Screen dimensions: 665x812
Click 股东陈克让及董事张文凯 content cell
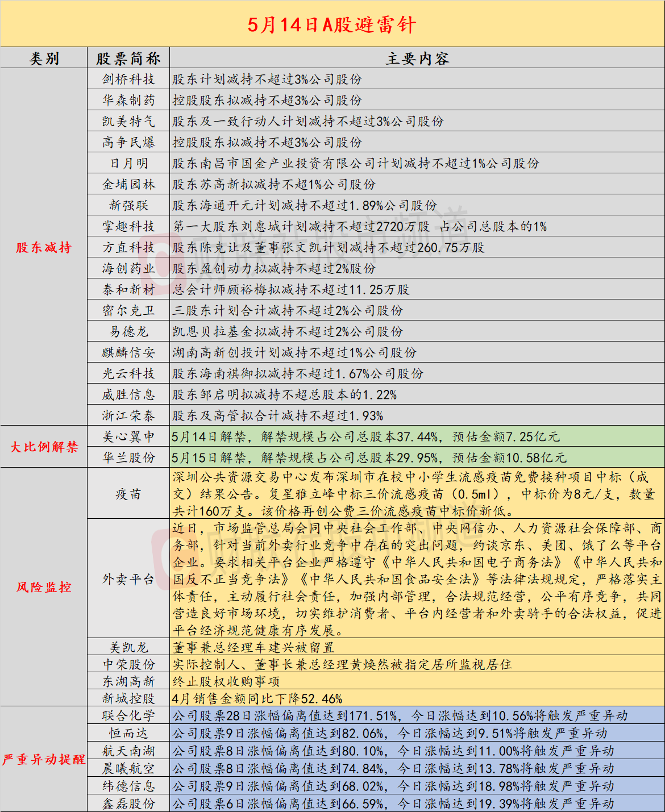pos(417,247)
